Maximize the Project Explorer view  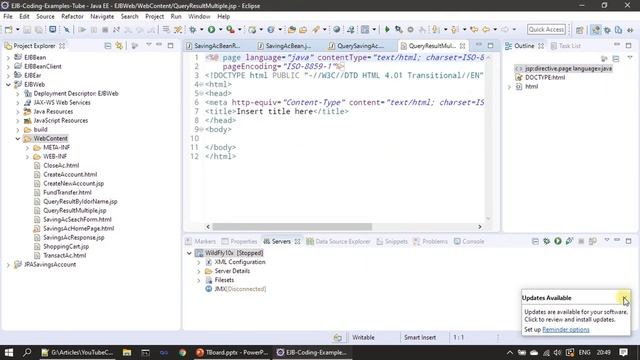coord(171,45)
